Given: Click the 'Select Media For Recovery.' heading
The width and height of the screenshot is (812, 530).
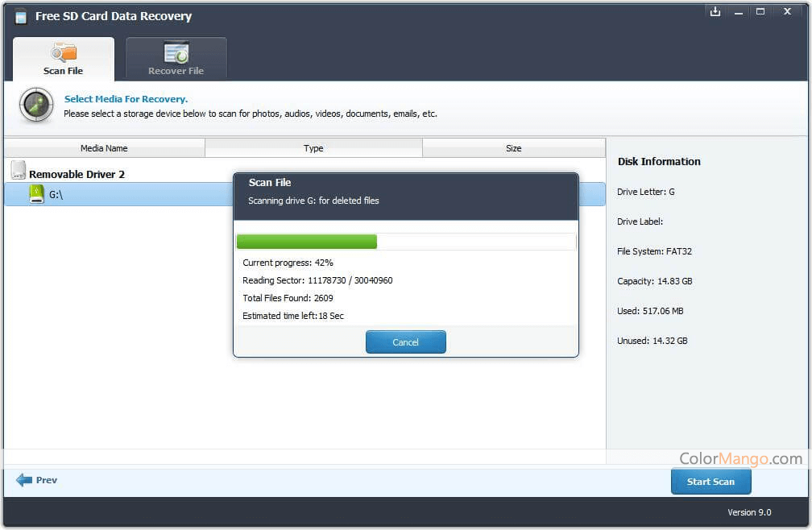Looking at the screenshot, I should (126, 99).
